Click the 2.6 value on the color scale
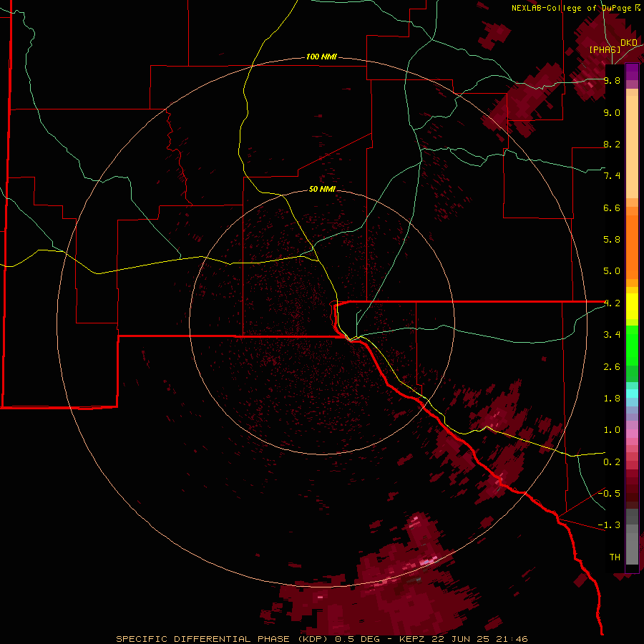 (x=612, y=367)
